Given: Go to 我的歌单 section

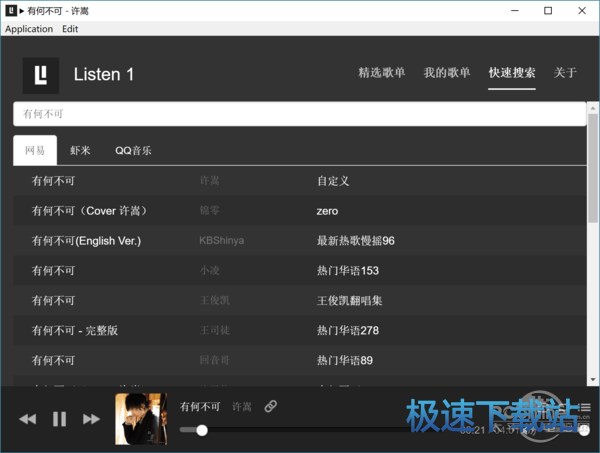Looking at the screenshot, I should (x=447, y=73).
